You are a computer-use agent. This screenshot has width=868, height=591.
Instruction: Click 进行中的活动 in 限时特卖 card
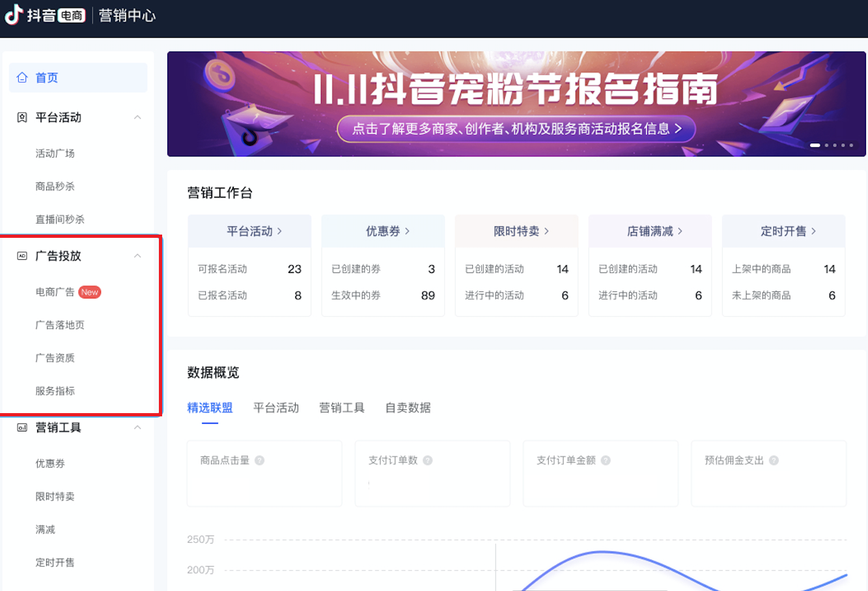(495, 295)
